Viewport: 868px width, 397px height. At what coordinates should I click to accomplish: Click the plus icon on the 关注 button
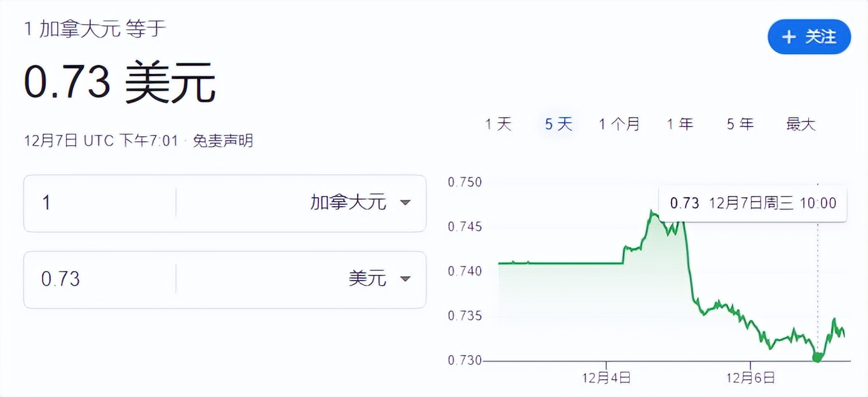coord(789,37)
